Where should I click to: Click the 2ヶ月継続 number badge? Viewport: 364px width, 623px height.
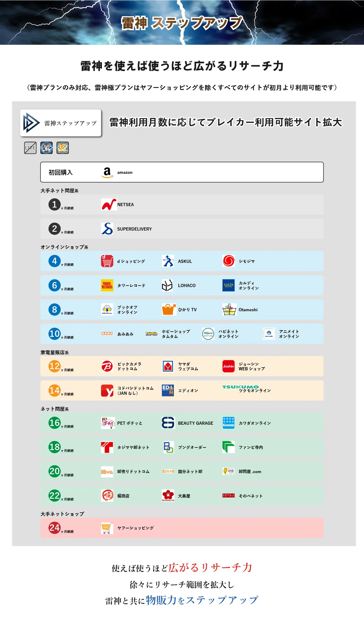pyautogui.click(x=55, y=229)
